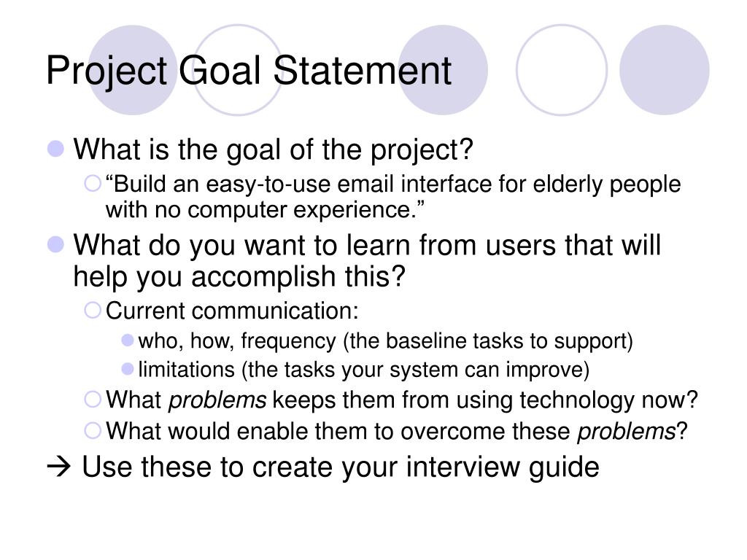Click 'limitations (the tasks your system can improve)'
The image size is (747, 560).
364,370
